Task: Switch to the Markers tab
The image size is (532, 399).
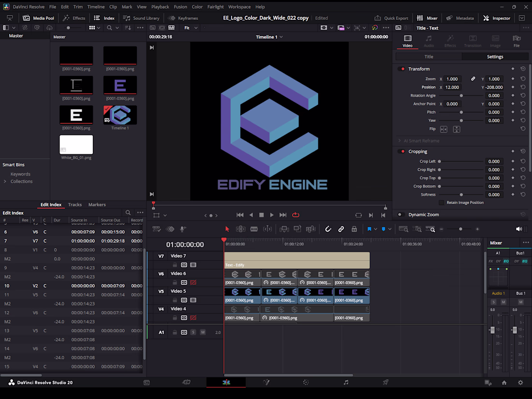Action: point(97,205)
